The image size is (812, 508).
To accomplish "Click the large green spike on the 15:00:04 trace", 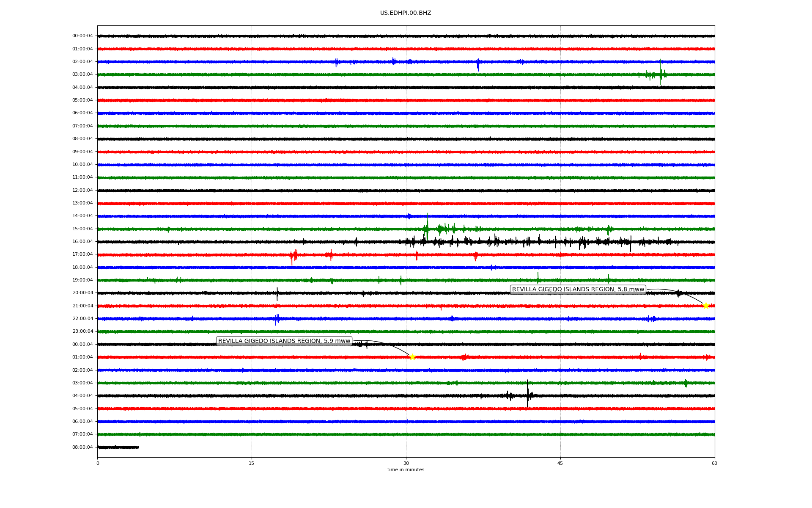I will (427, 226).
